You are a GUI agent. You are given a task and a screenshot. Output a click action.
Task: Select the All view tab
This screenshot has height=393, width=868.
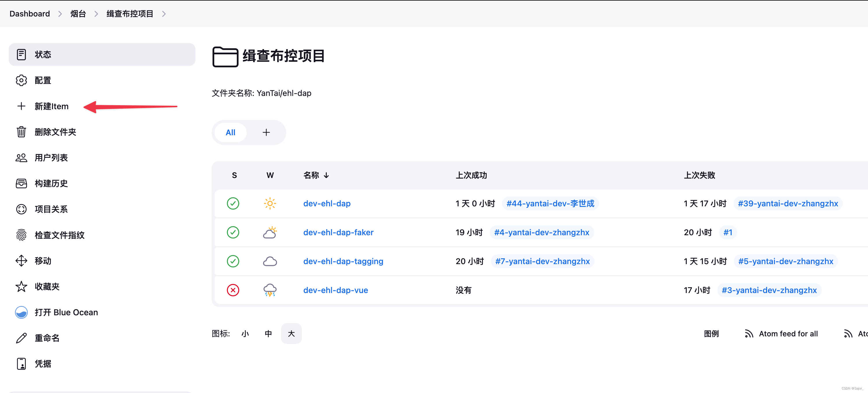coord(230,132)
